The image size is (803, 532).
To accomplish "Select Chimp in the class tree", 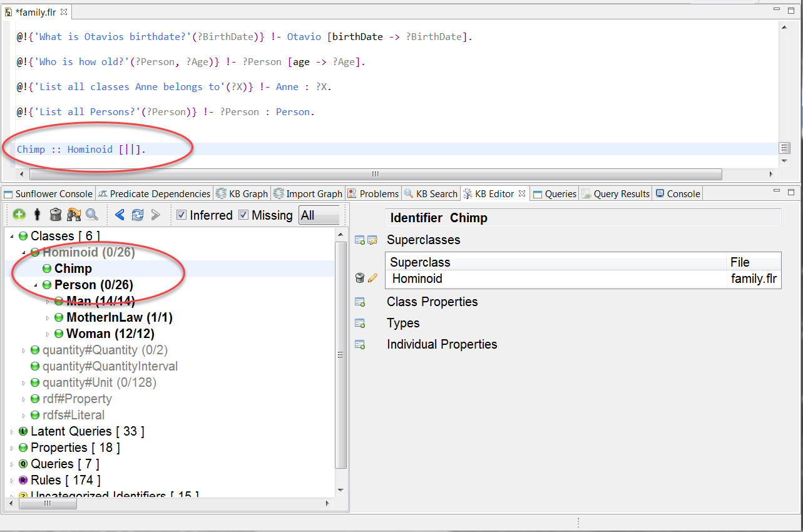I will click(x=73, y=269).
